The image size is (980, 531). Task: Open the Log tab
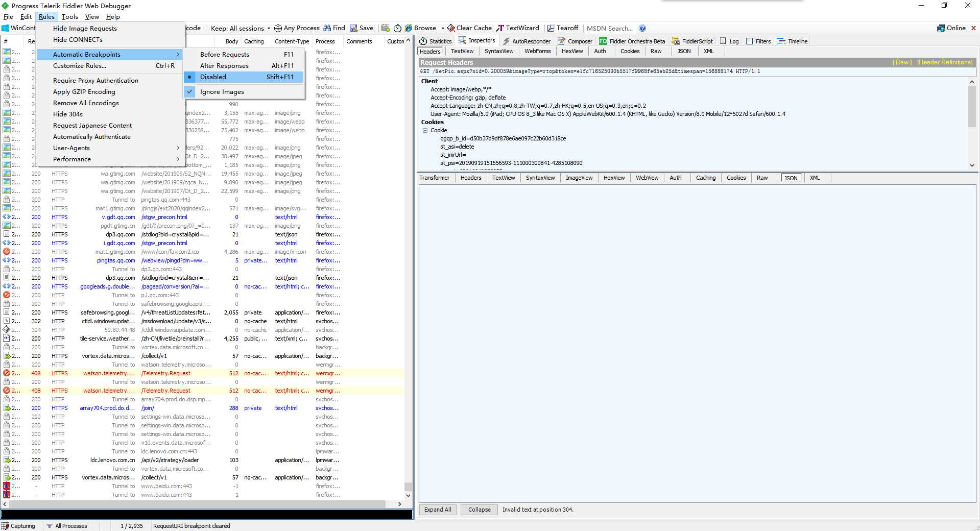[x=729, y=41]
